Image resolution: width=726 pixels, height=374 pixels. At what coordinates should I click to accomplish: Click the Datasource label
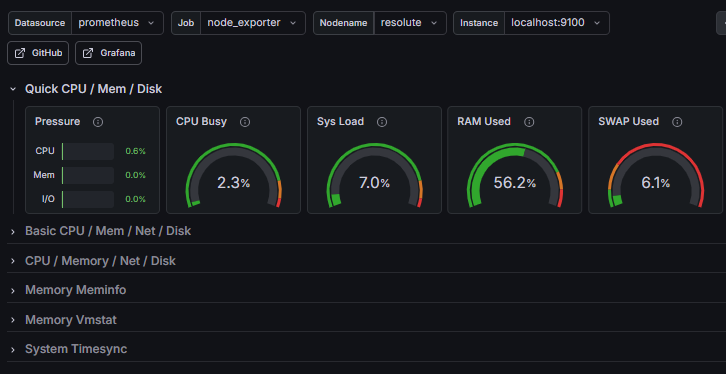tap(40, 23)
